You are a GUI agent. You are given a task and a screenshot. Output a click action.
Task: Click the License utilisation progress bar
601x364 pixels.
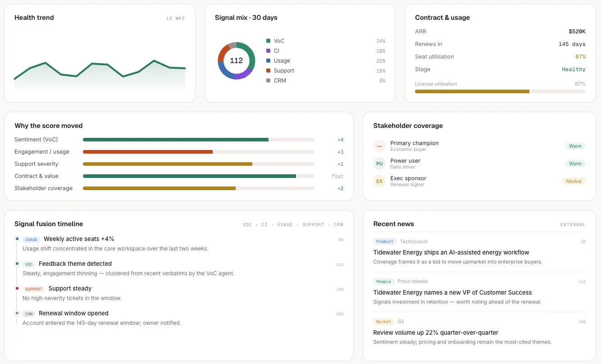point(500,91)
